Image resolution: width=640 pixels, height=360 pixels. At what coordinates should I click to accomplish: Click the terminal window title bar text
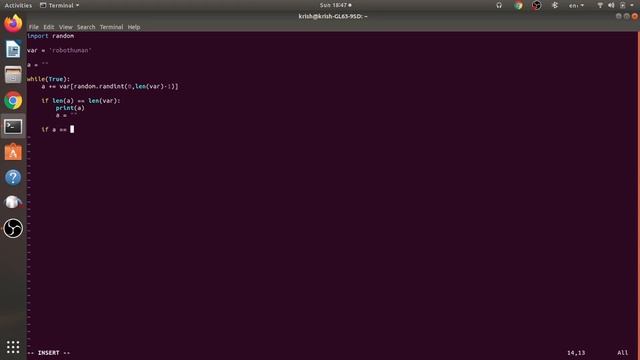(333, 16)
